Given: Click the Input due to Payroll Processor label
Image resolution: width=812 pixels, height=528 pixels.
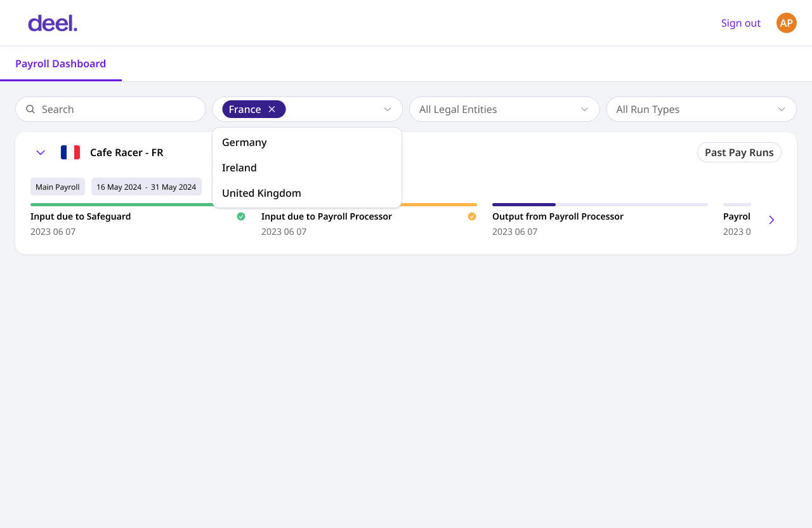Looking at the screenshot, I should (x=327, y=216).
